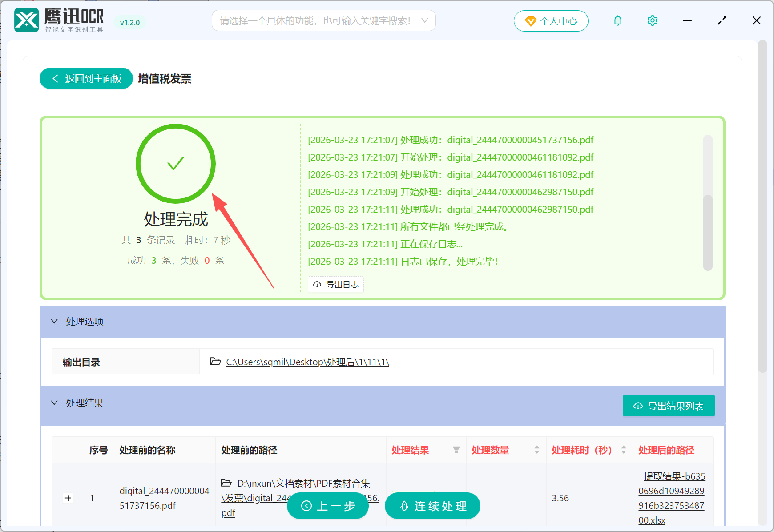Open the notification bell

(x=617, y=20)
